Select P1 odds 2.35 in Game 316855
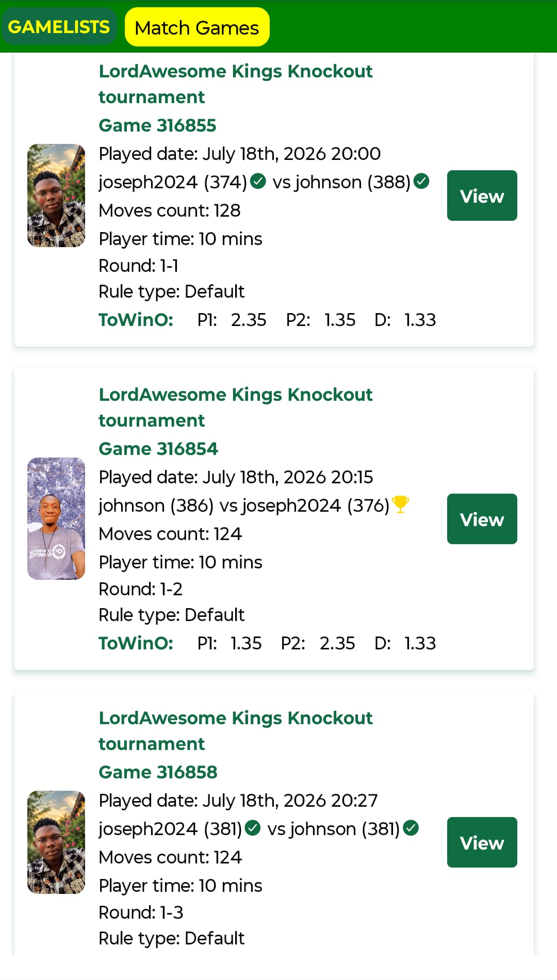557x980 pixels. [x=249, y=320]
